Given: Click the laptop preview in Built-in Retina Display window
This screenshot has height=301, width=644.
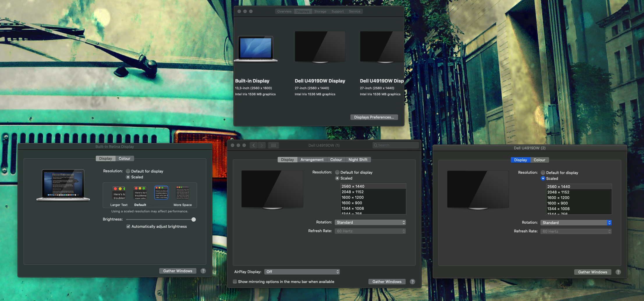Looking at the screenshot, I should pyautogui.click(x=63, y=185).
